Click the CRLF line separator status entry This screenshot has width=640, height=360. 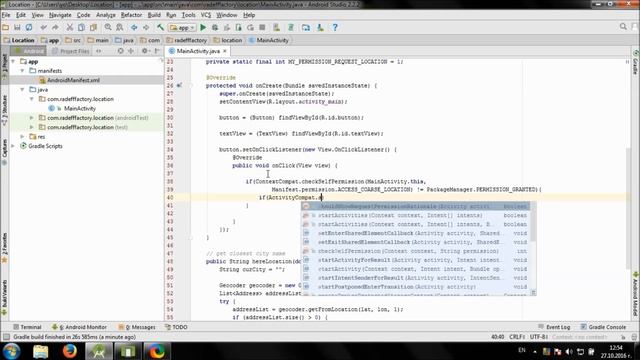click(x=517, y=337)
